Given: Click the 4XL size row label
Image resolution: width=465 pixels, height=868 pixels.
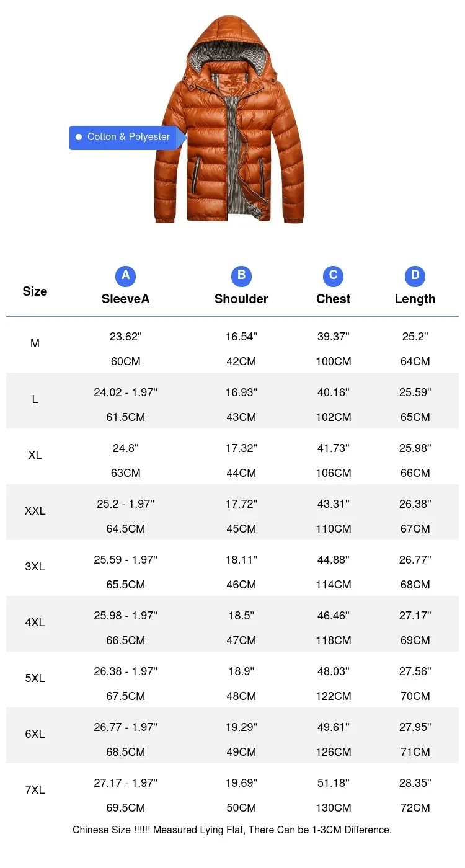Looking at the screenshot, I should click(x=35, y=622).
